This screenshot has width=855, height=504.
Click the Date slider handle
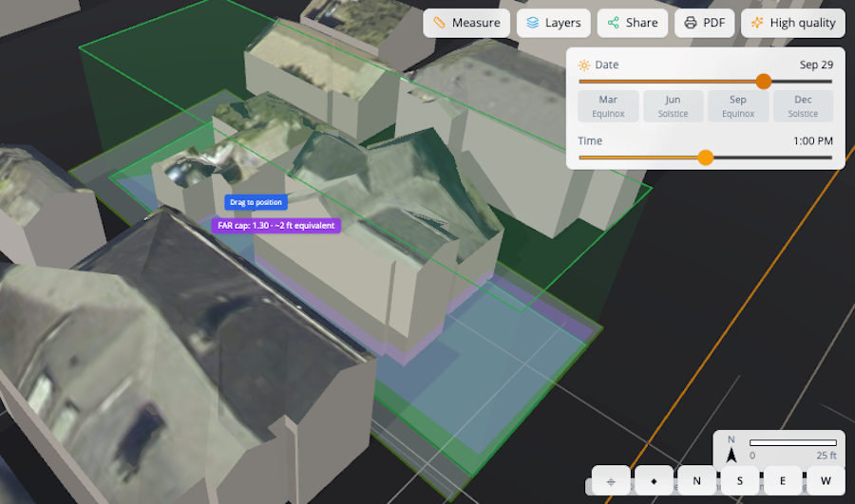(764, 82)
